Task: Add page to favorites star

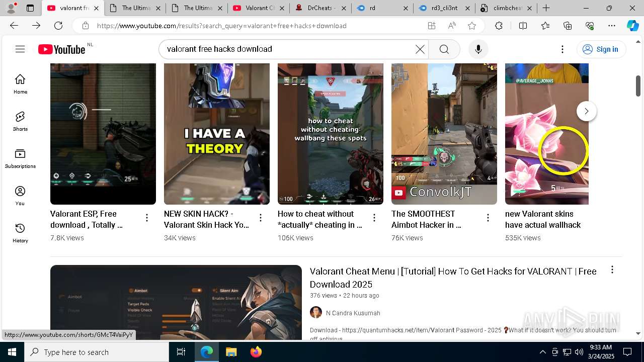Action: (472, 26)
